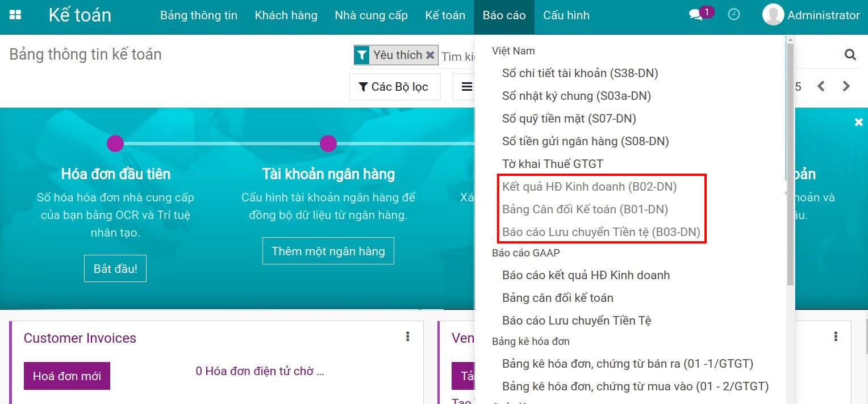This screenshot has height=404, width=868.
Task: Click the Bảng kê hóa đơn section header
Action: pos(531,342)
